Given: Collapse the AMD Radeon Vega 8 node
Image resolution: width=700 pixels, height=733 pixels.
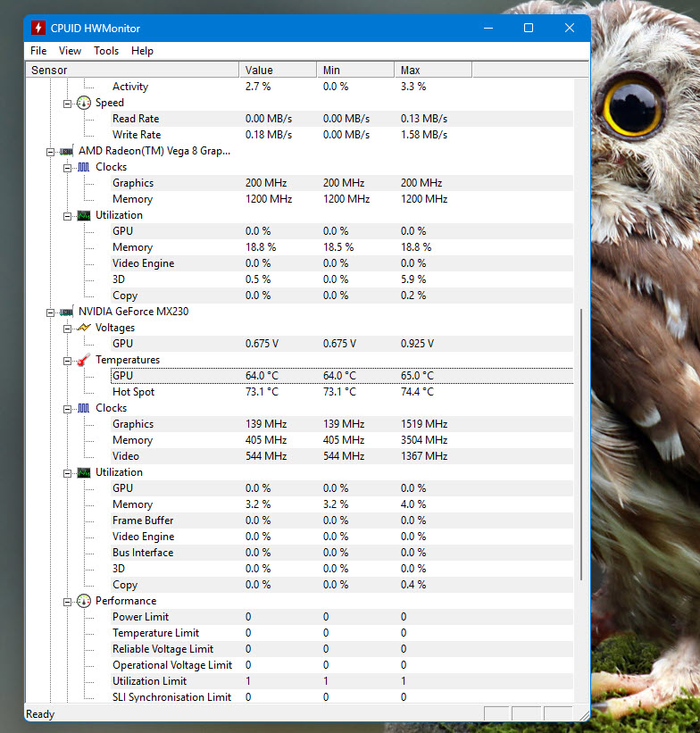Looking at the screenshot, I should [50, 152].
